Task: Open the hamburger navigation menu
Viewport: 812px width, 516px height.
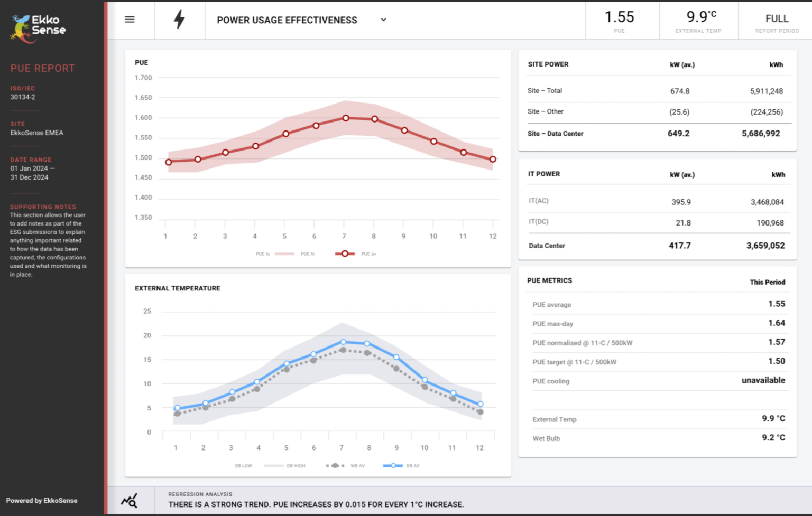Action: pyautogui.click(x=128, y=19)
